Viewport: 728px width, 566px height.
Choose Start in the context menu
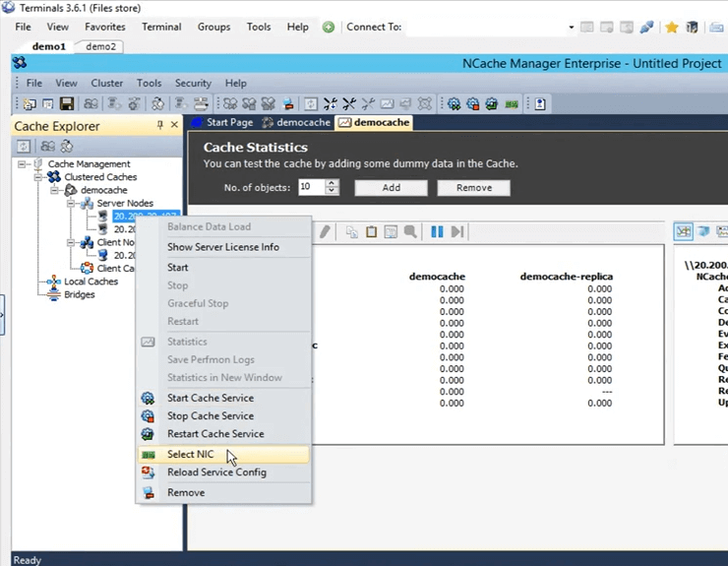coord(178,268)
